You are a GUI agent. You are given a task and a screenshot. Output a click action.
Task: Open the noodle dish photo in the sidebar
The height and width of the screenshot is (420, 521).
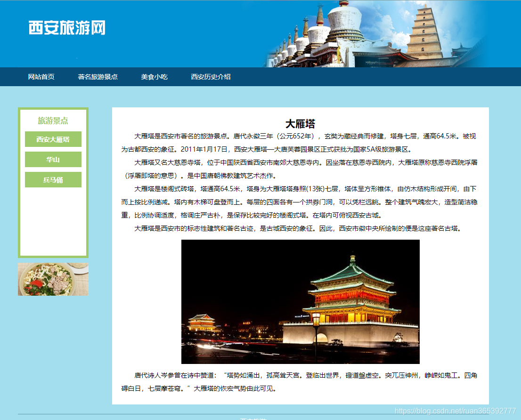pyautogui.click(x=53, y=279)
